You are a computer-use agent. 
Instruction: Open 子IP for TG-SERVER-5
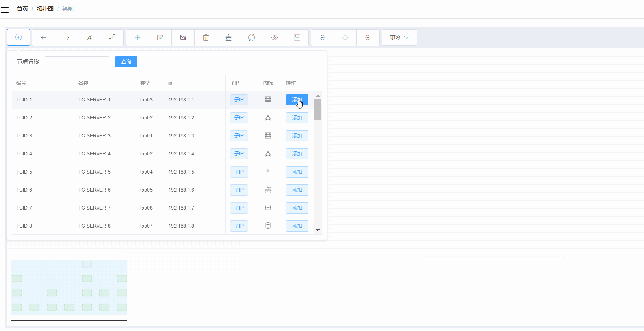point(239,172)
